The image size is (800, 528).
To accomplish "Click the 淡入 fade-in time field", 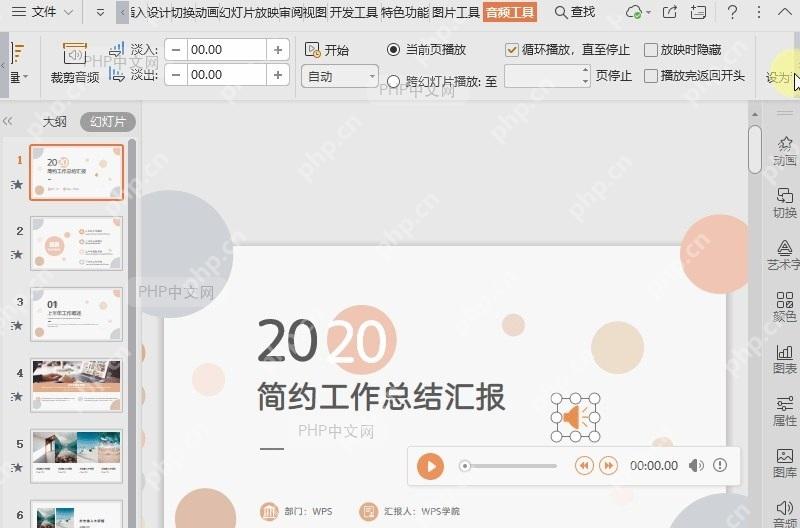I will [227, 49].
